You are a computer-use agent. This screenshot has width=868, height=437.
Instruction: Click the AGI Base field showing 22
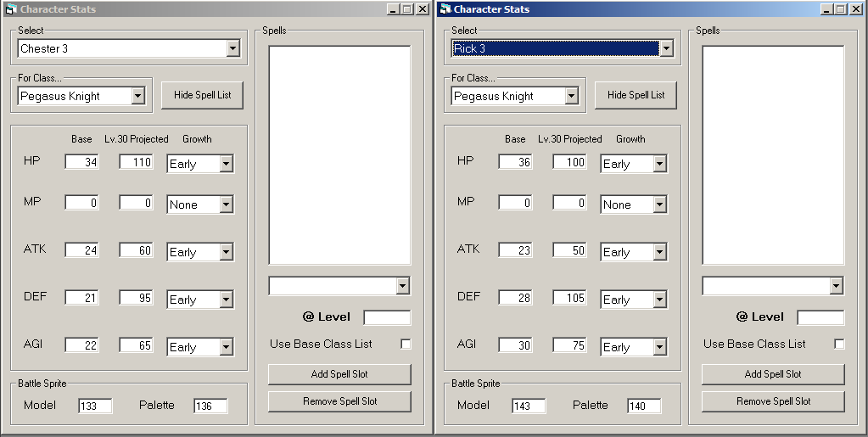[x=82, y=345]
